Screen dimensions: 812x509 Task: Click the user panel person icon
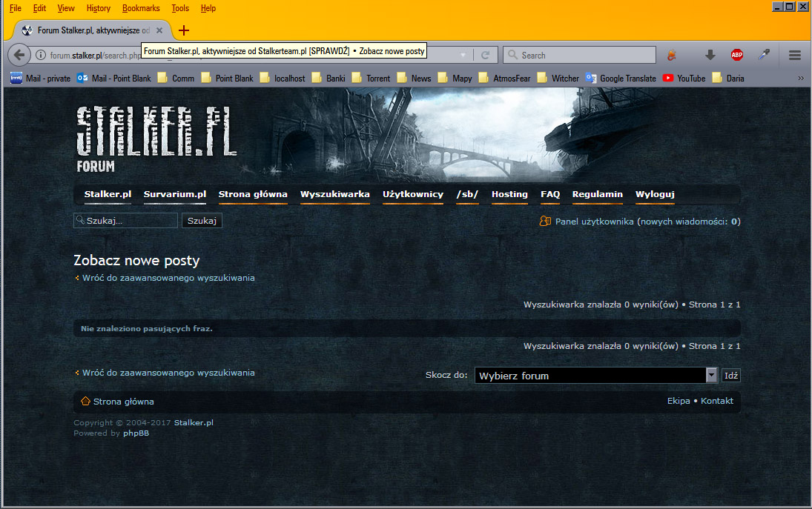pyautogui.click(x=545, y=221)
